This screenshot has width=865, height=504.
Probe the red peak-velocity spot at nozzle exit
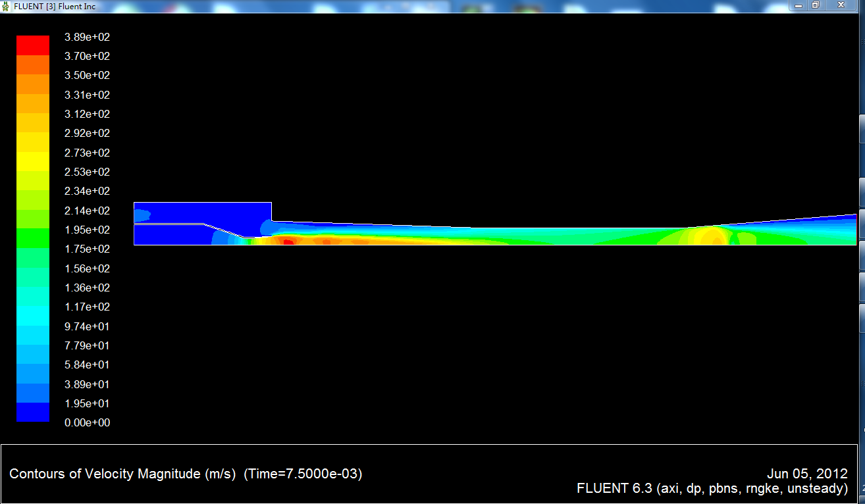(288, 241)
